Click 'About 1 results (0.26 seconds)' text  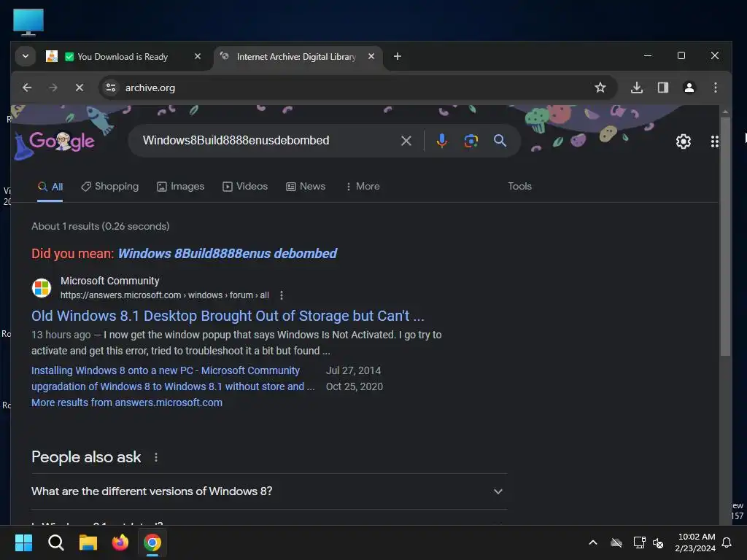(101, 226)
